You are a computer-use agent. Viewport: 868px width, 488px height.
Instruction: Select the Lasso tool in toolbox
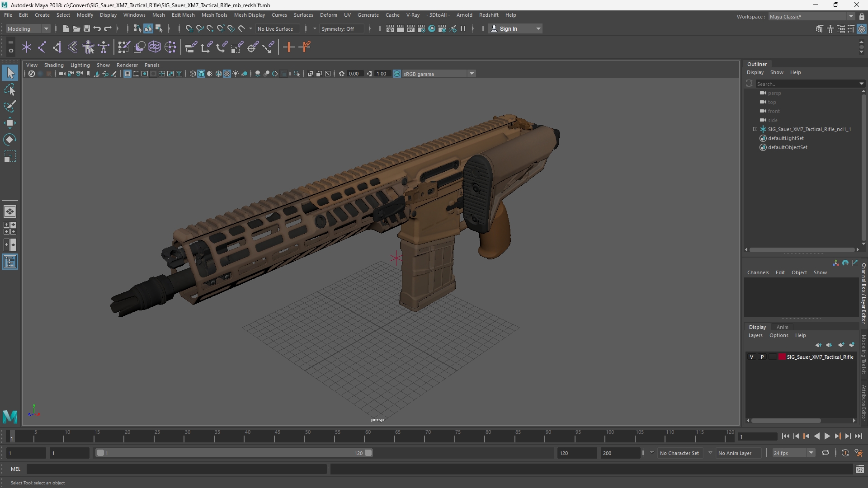[x=10, y=89]
